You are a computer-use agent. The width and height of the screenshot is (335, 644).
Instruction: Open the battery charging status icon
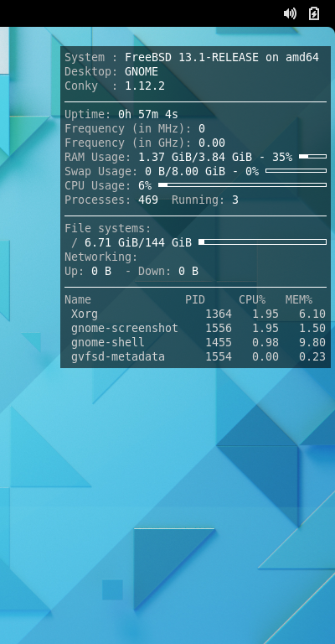pos(314,13)
